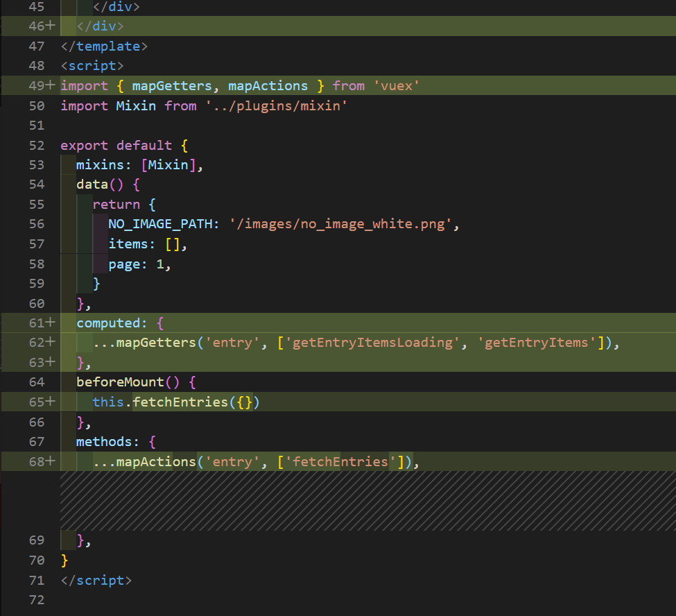The height and width of the screenshot is (616, 676).
Task: Click 'mapActions' in the vuex import line
Action: point(268,86)
